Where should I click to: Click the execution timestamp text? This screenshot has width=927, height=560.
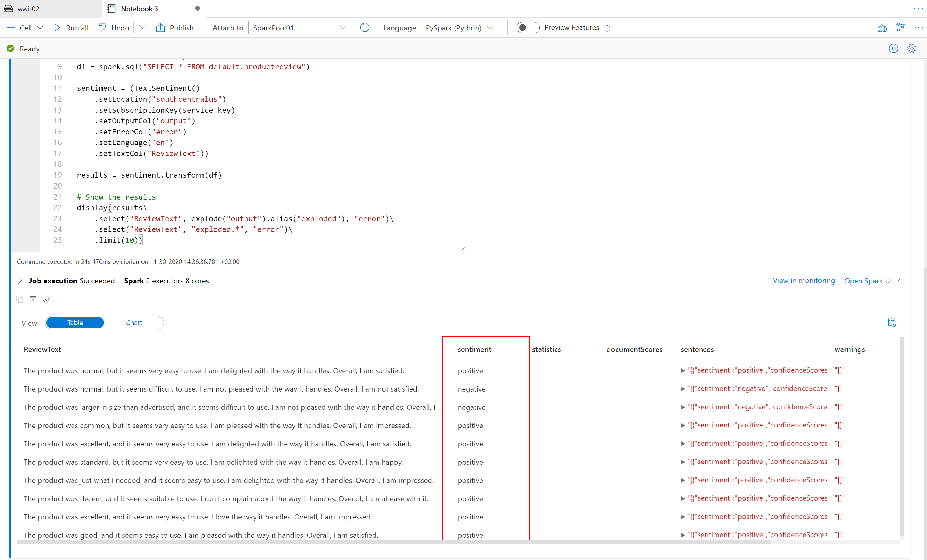[128, 261]
